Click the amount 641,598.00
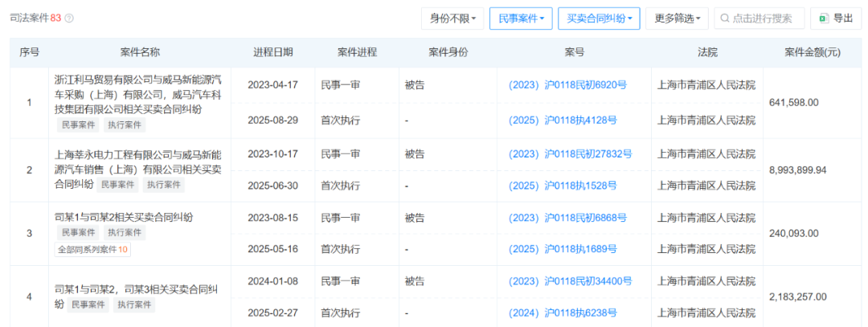Image resolution: width=868 pixels, height=327 pixels. 794,103
